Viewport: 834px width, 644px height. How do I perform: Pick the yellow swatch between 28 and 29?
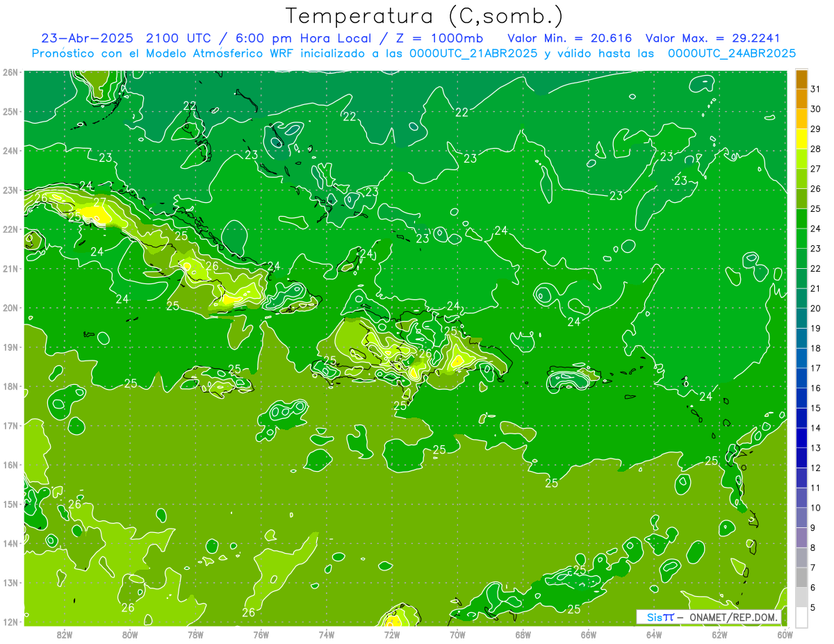tap(801, 139)
